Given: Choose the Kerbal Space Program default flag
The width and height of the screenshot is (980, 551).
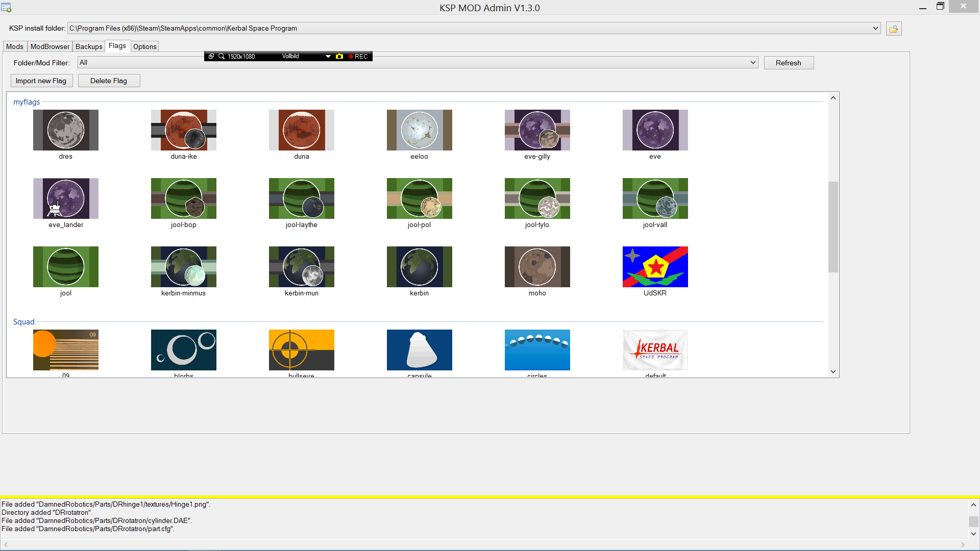Looking at the screenshot, I should click(655, 350).
